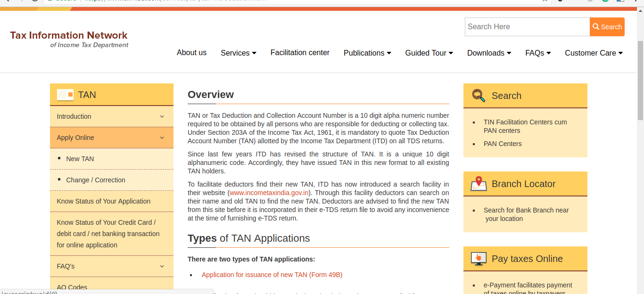The width and height of the screenshot is (644, 294).
Task: Click the page's vertical scrollbar
Action: click(640, 80)
